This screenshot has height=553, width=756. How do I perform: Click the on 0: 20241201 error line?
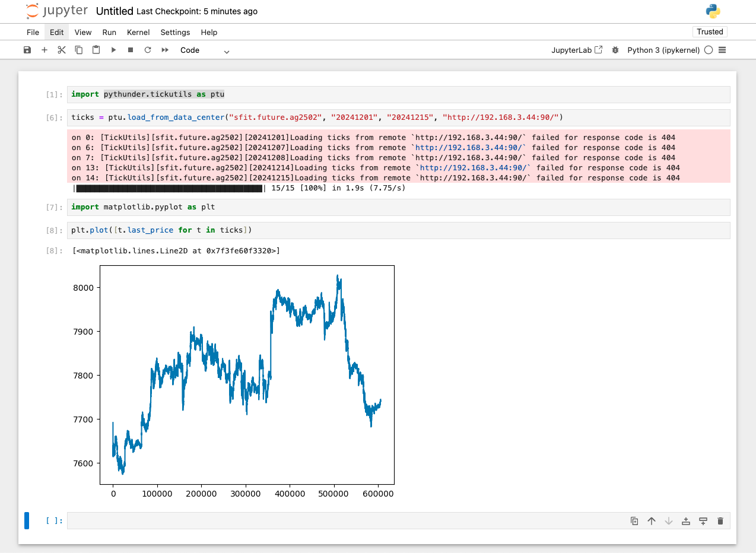coord(373,138)
